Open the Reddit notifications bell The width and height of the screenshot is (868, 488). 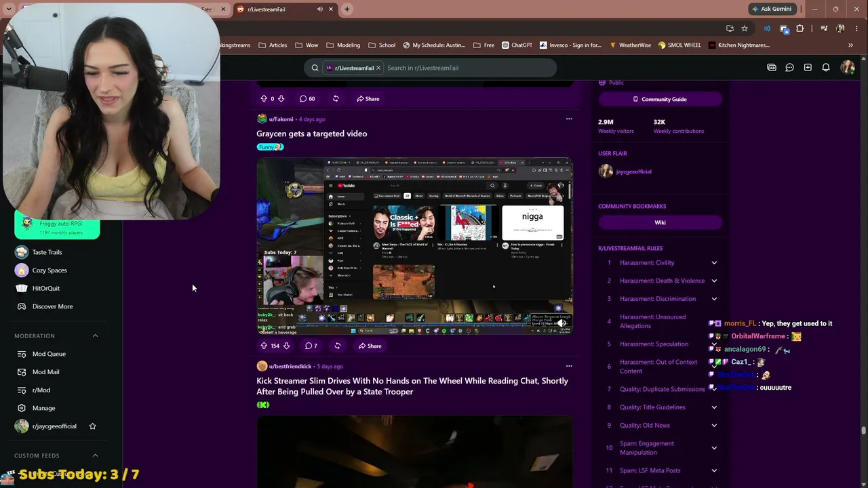826,68
